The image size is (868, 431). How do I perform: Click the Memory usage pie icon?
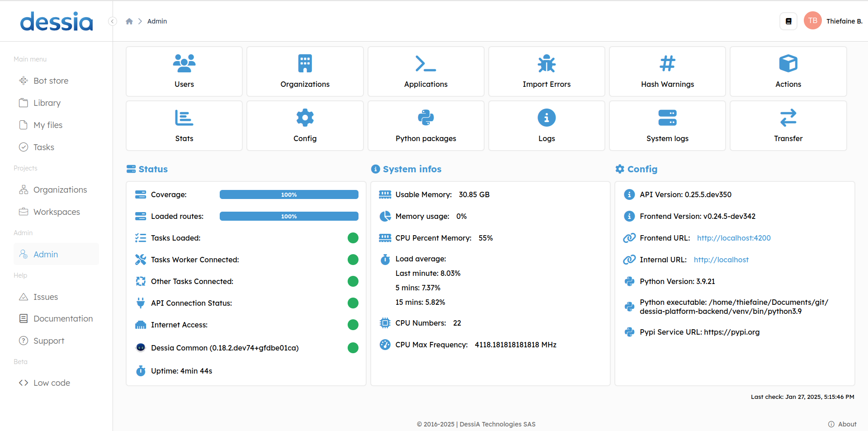[x=385, y=216]
